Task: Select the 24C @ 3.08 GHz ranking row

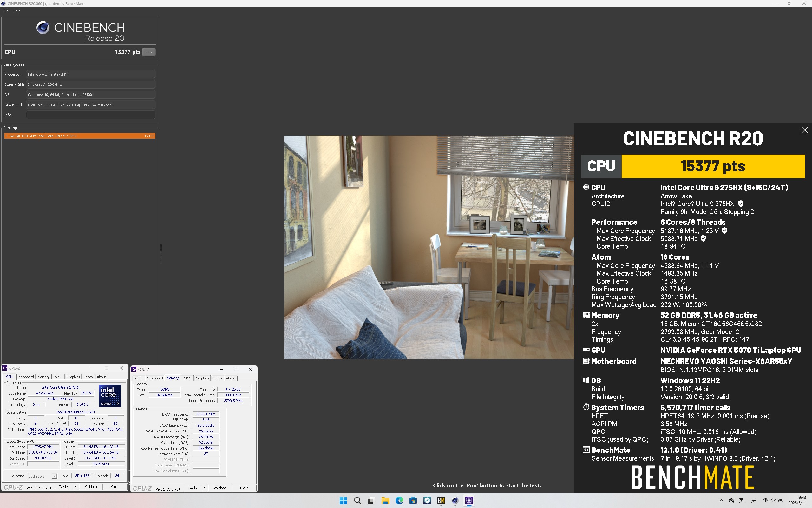Action: pos(80,136)
